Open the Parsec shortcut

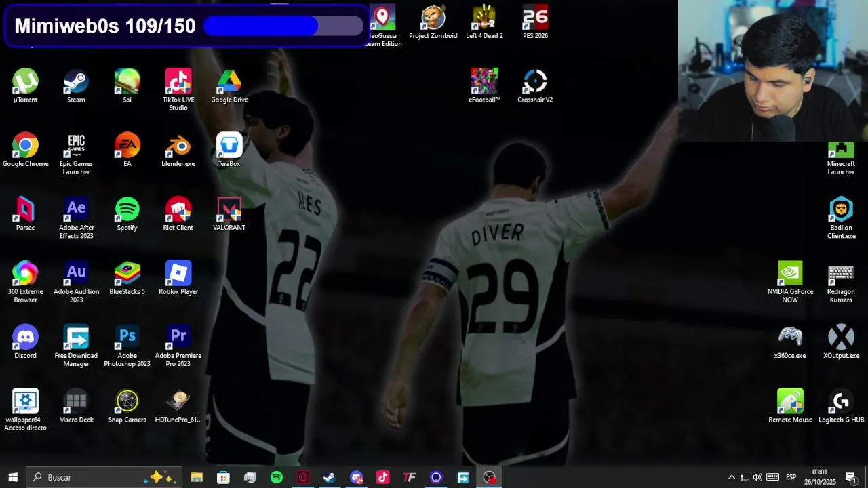(x=25, y=214)
